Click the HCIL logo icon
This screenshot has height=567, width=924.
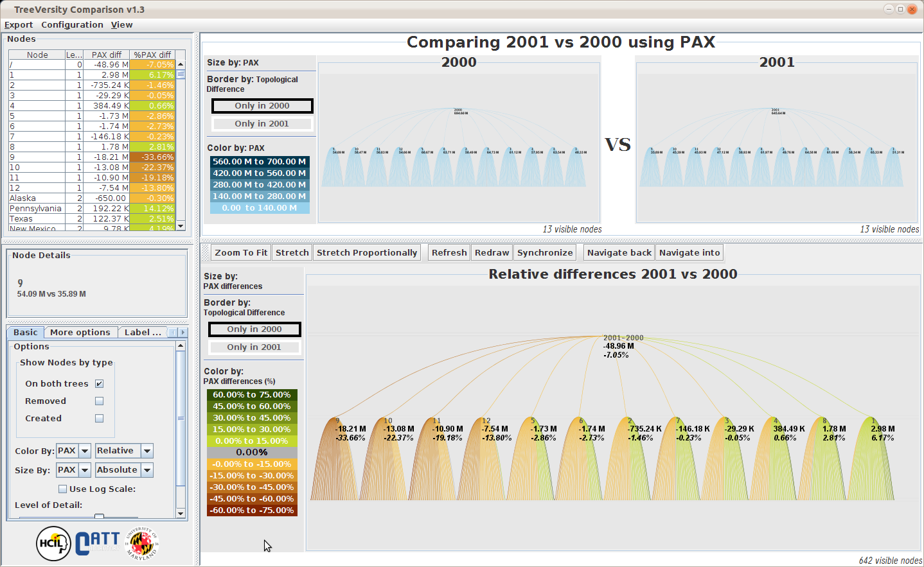(53, 543)
